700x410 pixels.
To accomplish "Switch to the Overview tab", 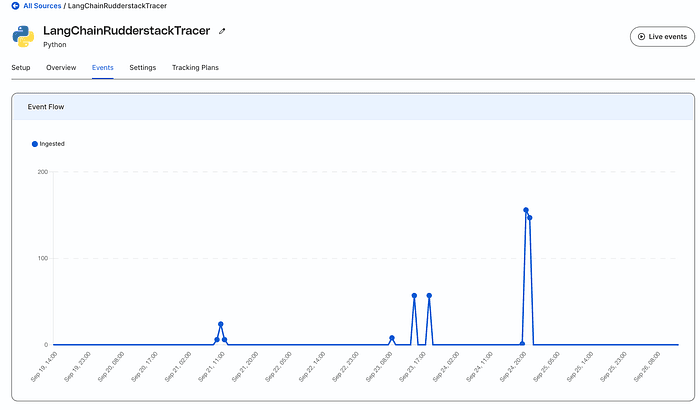I will (x=61, y=67).
